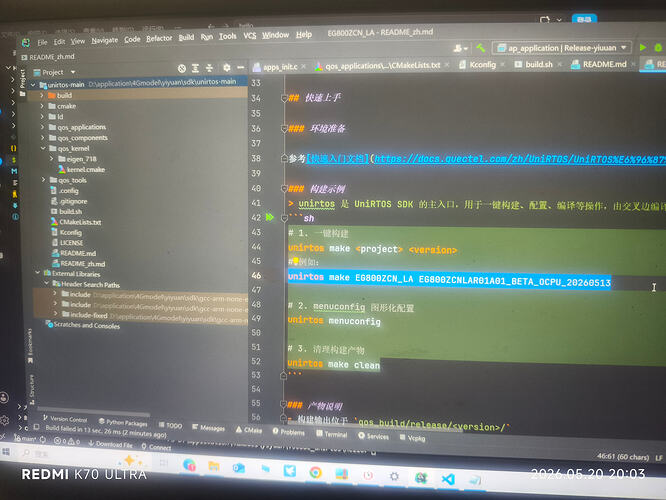Open Settings gear in the taskbar
The height and width of the screenshot is (500, 666).
[394, 476]
